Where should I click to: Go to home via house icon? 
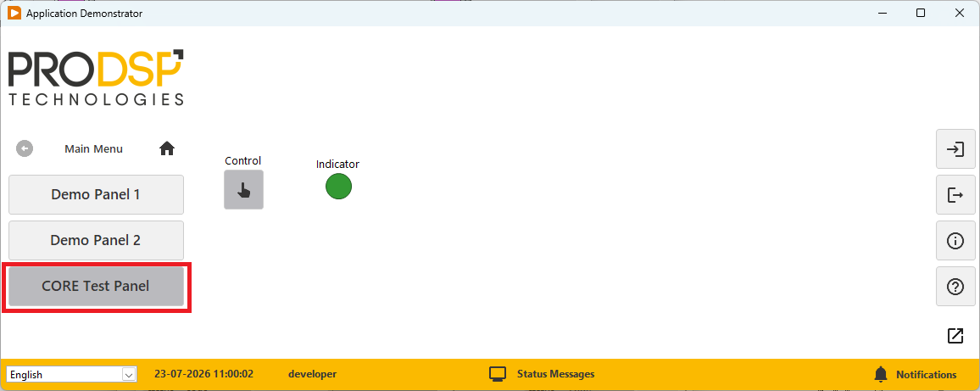click(x=167, y=149)
